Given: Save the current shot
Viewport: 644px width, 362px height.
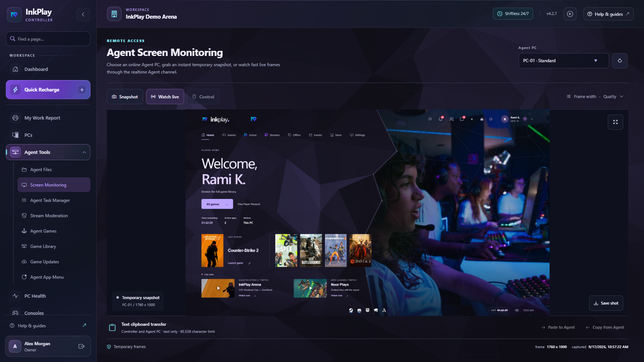Looking at the screenshot, I should [x=606, y=303].
